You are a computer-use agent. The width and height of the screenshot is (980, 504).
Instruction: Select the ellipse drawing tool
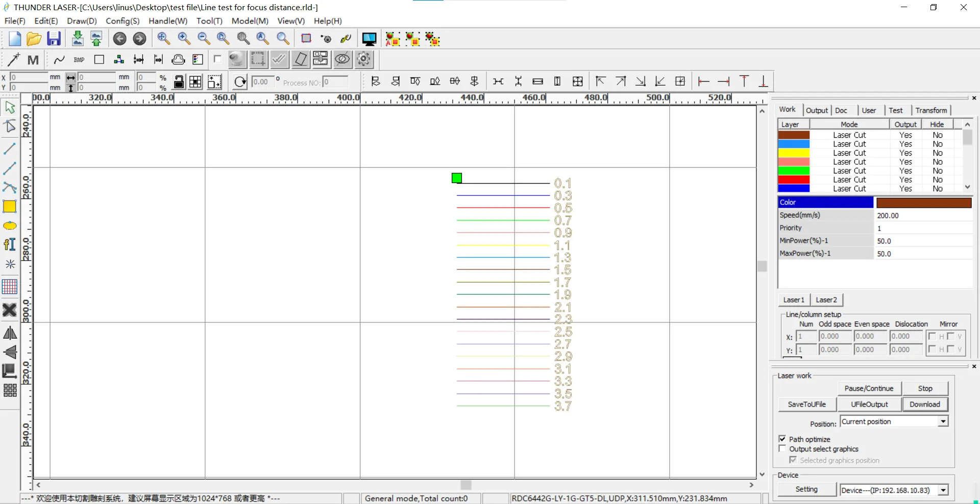(10, 226)
